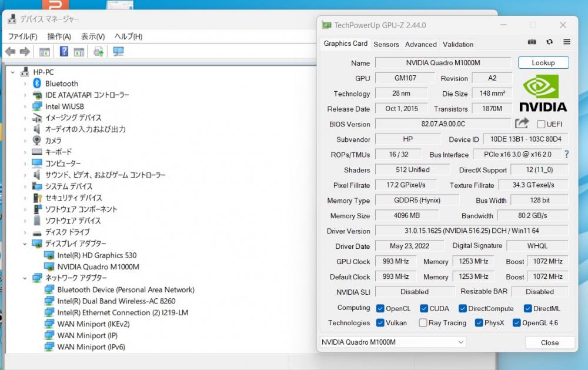Select the Graphics Card tab
The width and height of the screenshot is (588, 370).
pos(345,44)
